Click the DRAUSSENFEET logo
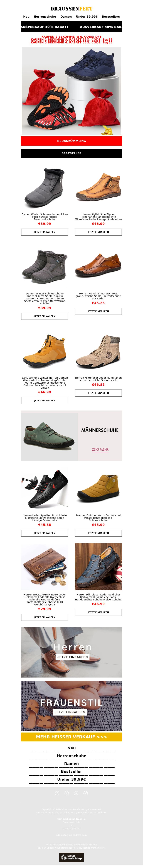Screen dimensions: 143x868 click(71, 8)
